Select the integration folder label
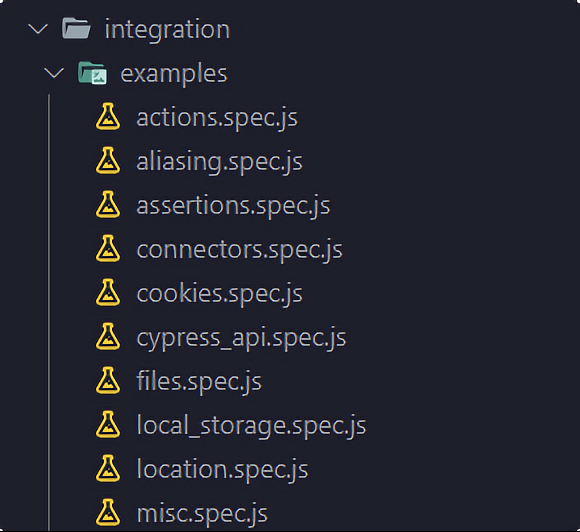Image resolution: width=580 pixels, height=532 pixels. click(167, 29)
